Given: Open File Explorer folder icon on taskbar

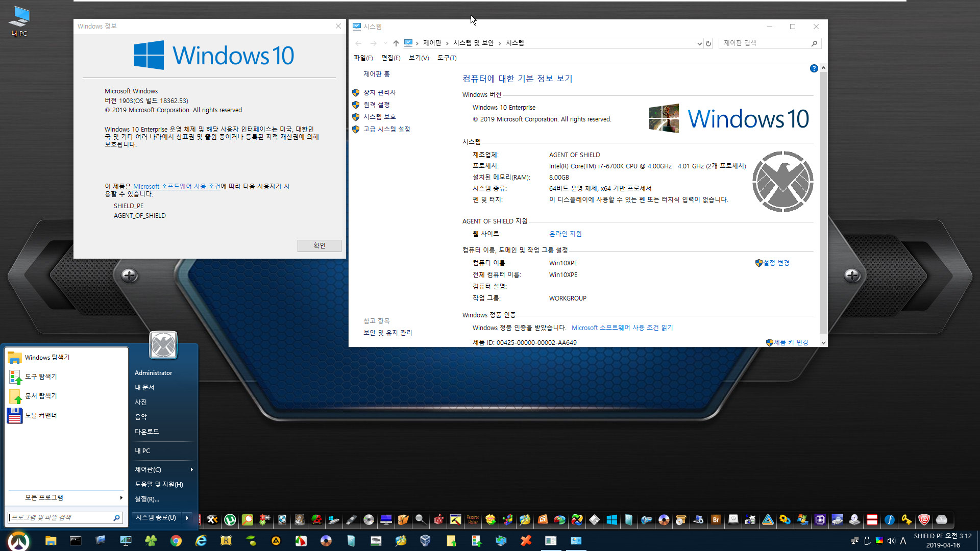Looking at the screenshot, I should pos(51,540).
